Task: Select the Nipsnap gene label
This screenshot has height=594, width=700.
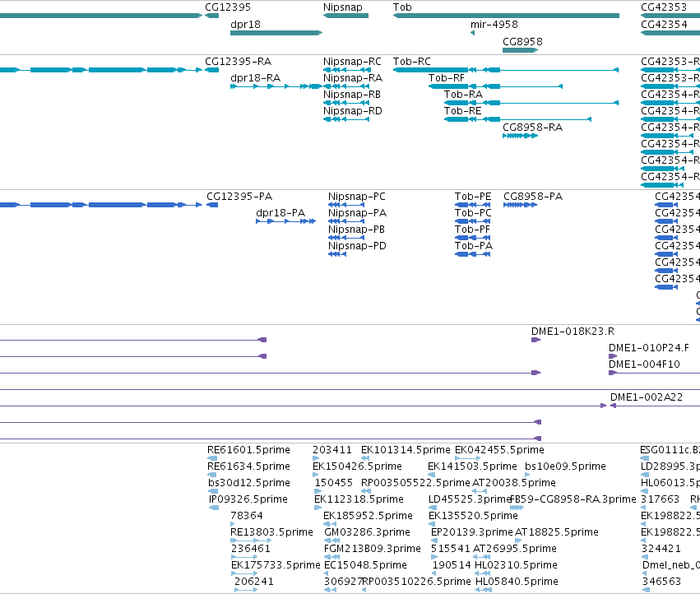Action: pos(342,7)
